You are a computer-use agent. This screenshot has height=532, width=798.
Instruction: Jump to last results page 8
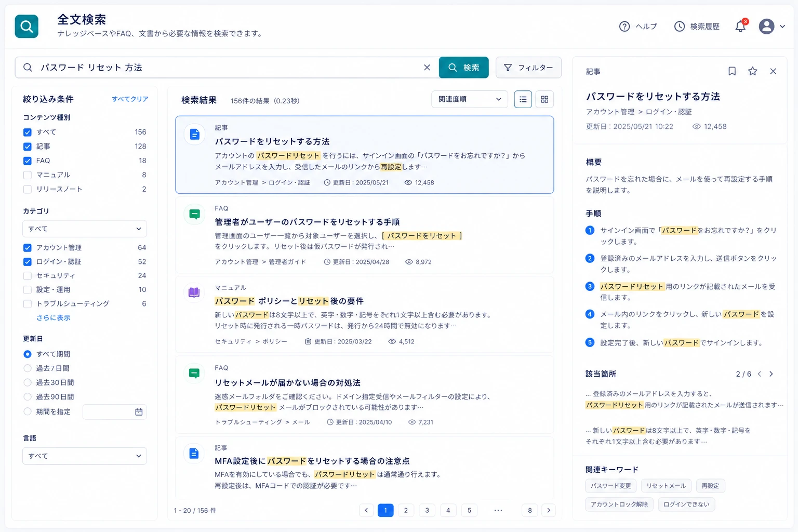click(530, 510)
